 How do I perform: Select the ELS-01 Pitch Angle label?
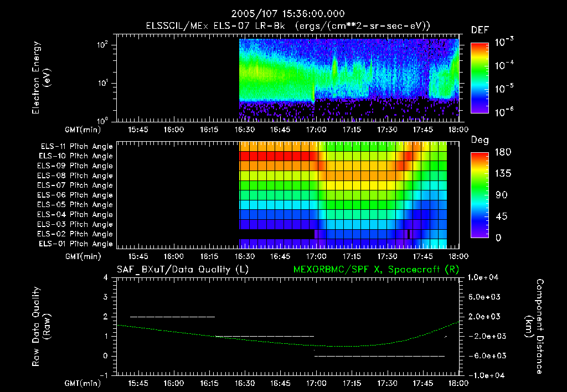[x=76, y=244]
